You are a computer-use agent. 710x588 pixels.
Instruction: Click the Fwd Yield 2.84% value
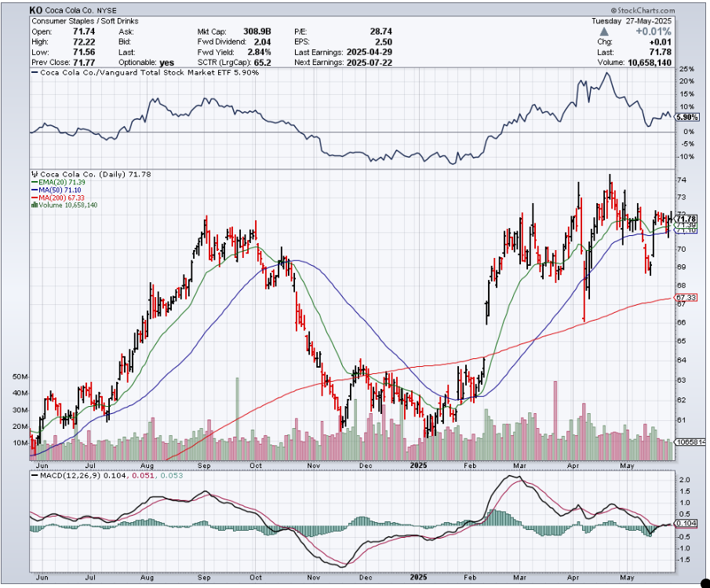point(259,52)
